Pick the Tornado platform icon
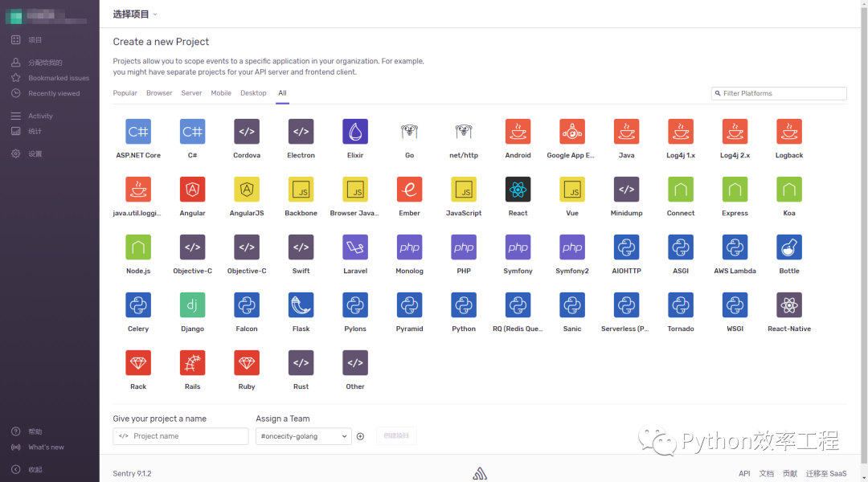This screenshot has height=482, width=868. pos(681,305)
